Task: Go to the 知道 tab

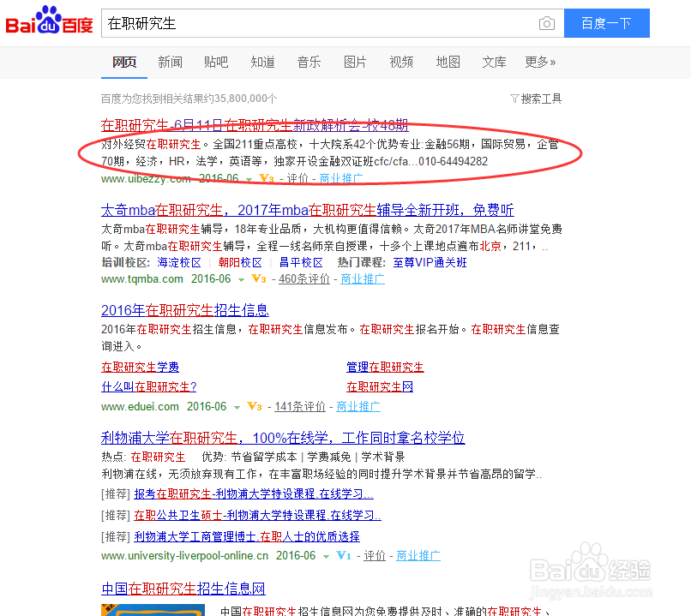Action: 262,62
